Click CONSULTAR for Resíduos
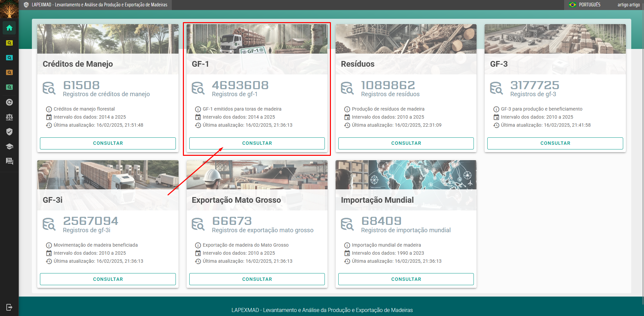This screenshot has width=644, height=316. click(406, 143)
